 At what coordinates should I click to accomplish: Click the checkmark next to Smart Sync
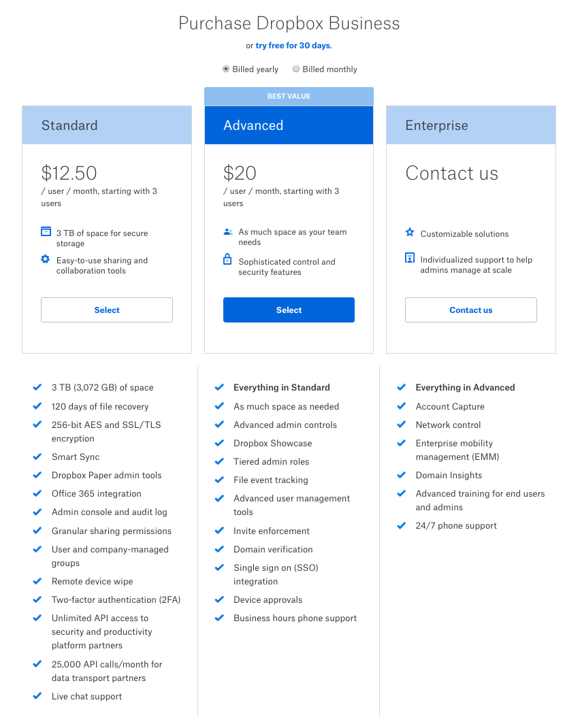click(x=37, y=457)
